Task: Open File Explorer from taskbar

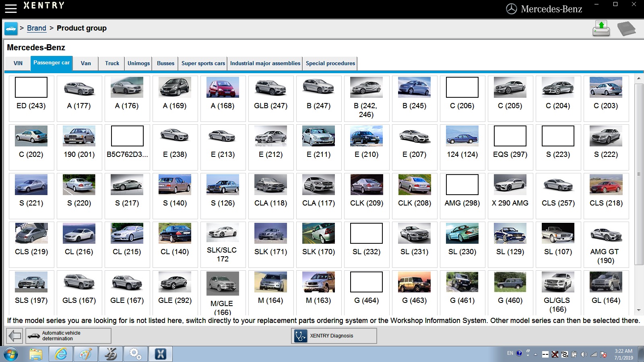Action: (36, 354)
